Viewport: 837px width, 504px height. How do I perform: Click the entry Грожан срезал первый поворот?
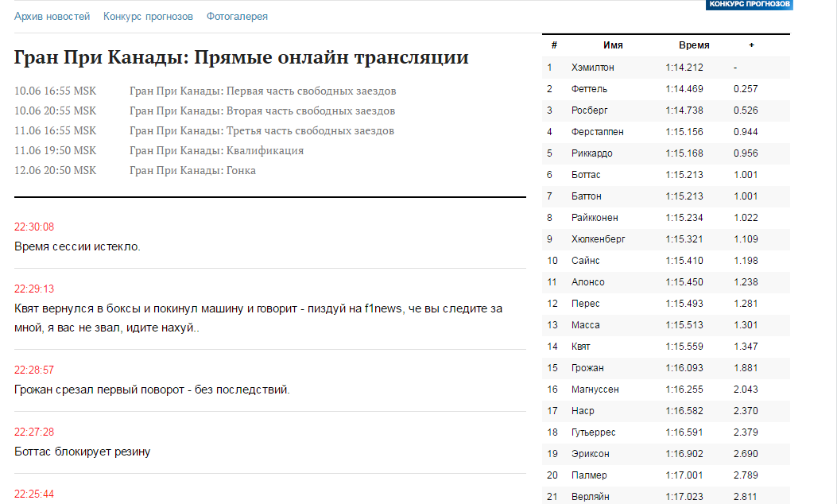[152, 390]
